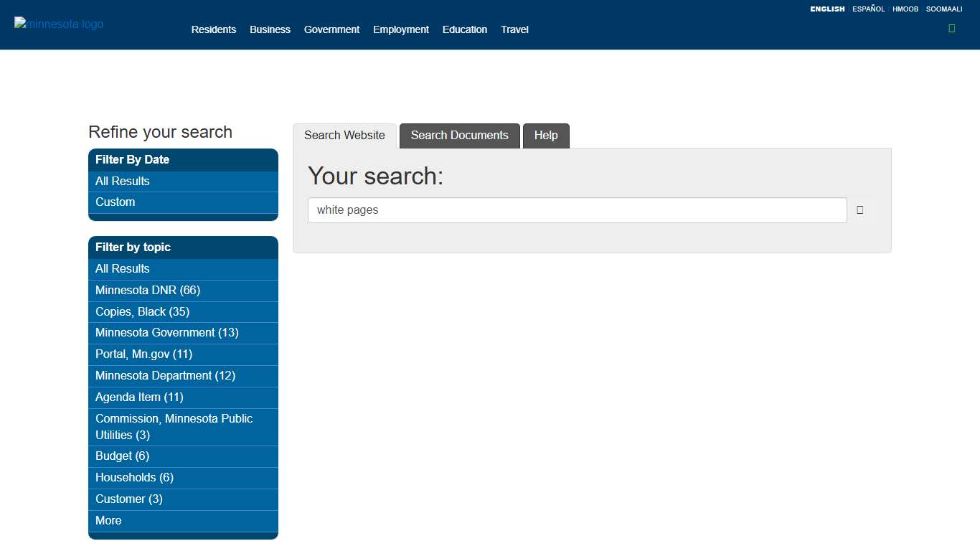Open the Help tab
Image resolution: width=980 pixels, height=551 pixels.
tap(546, 136)
